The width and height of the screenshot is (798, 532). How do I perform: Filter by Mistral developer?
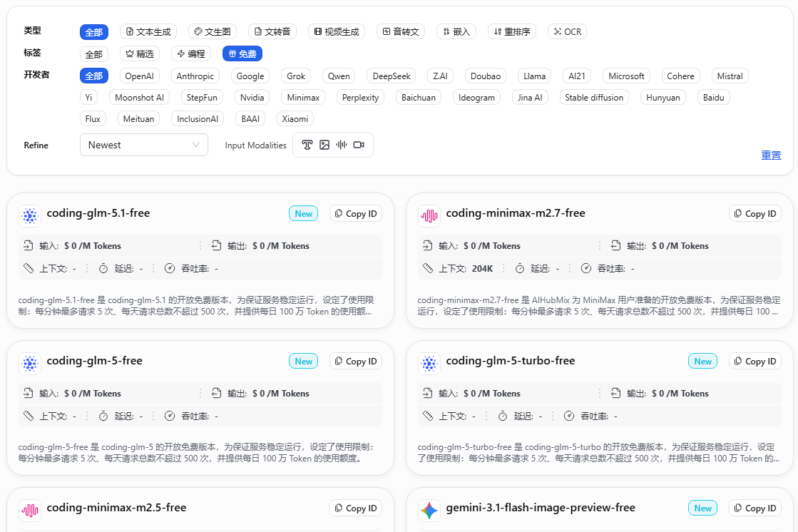[730, 76]
